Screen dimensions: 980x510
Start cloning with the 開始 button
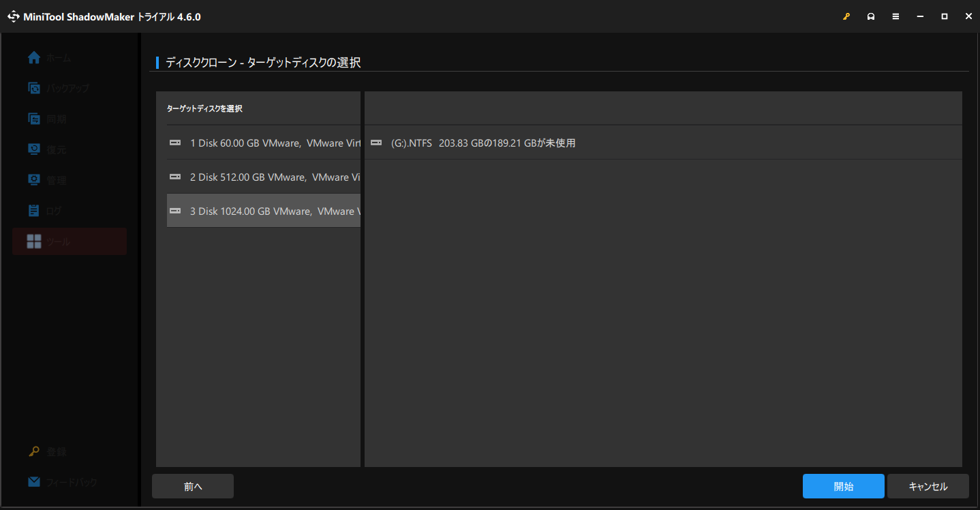[844, 486]
